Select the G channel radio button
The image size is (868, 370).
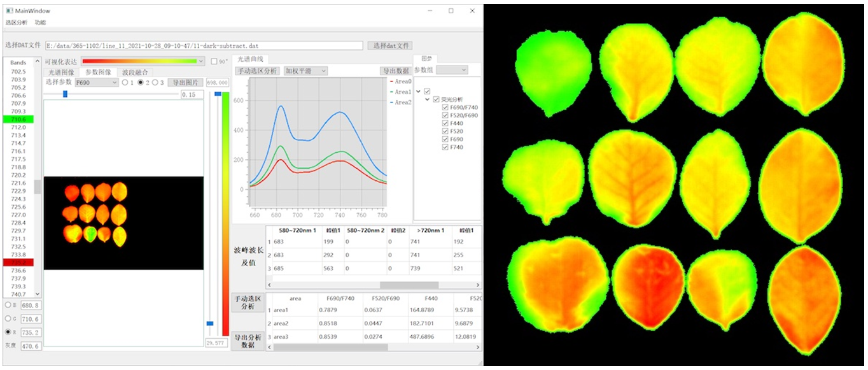[x=8, y=318]
